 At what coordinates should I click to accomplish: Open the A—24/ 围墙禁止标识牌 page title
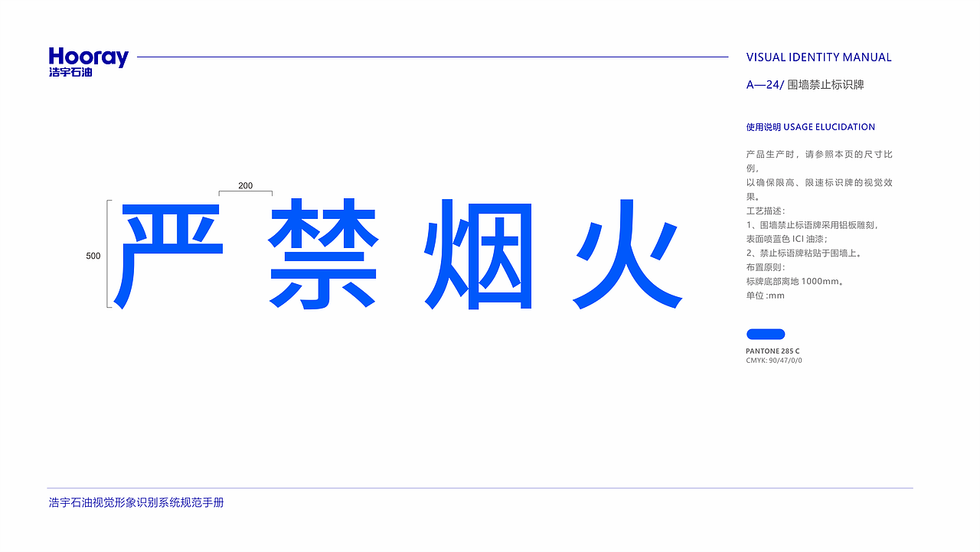coord(805,84)
